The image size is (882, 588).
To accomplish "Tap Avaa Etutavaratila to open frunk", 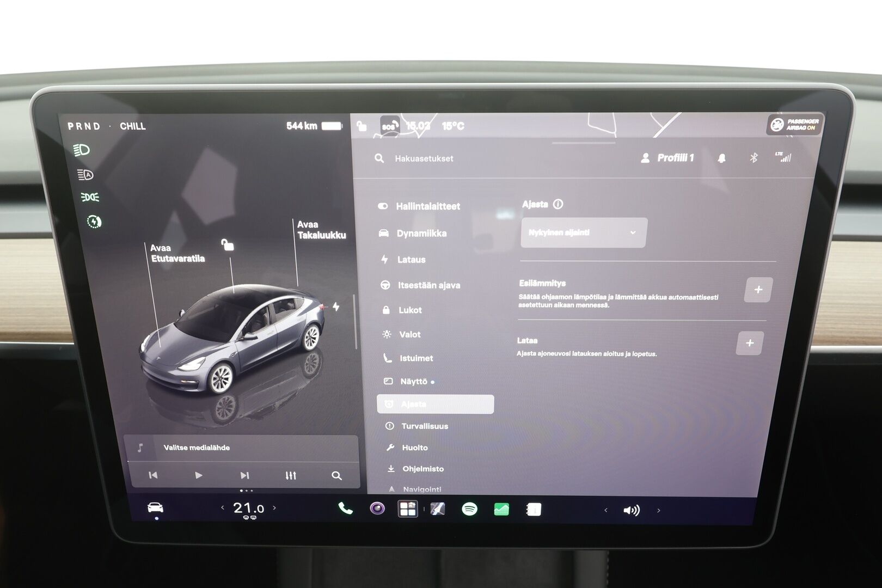I will coord(177,253).
